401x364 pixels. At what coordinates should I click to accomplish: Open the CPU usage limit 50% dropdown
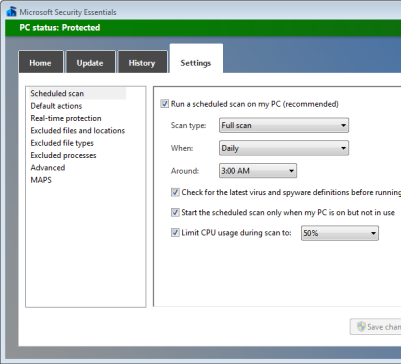340,233
